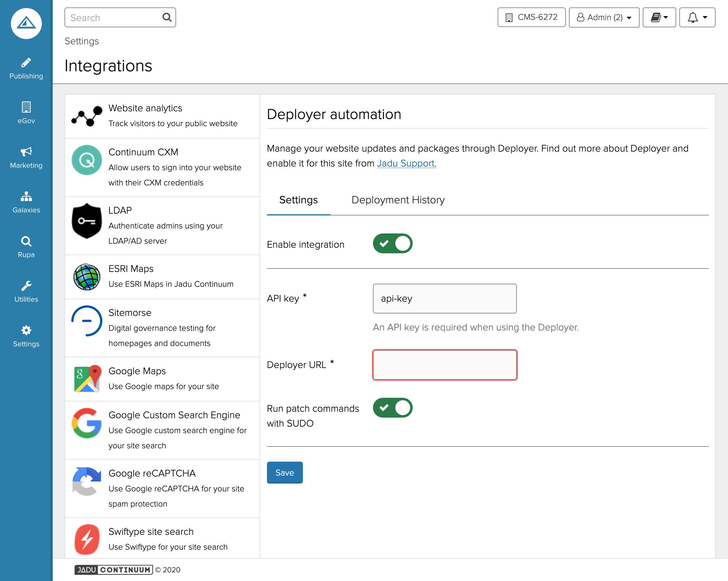Screen dimensions: 728x581
Task: Disable the Enable integration toggle
Action: (392, 243)
